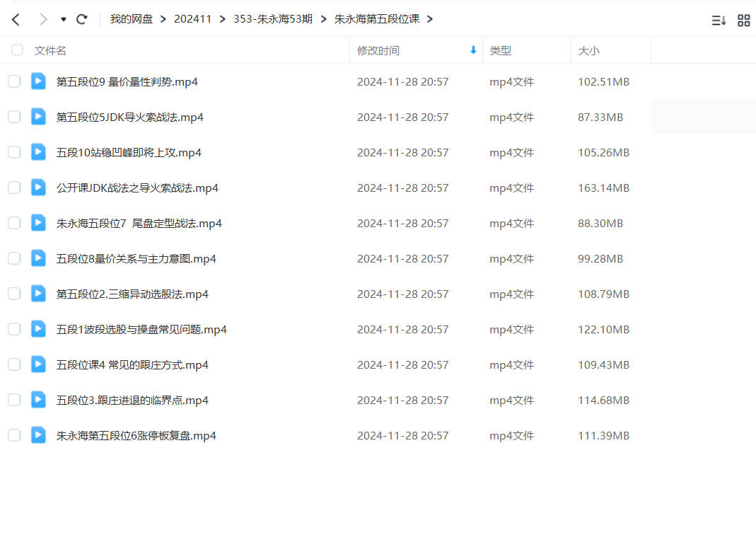This screenshot has width=756, height=535.
Task: Click the 99.28MB size value
Action: pos(600,259)
